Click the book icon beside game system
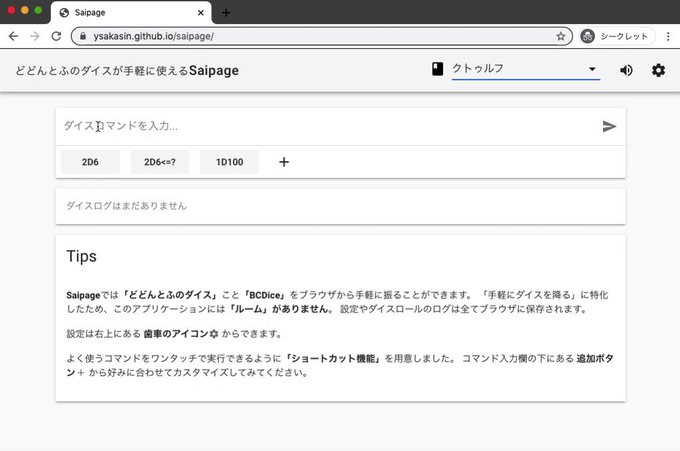This screenshot has width=680, height=451. (437, 69)
